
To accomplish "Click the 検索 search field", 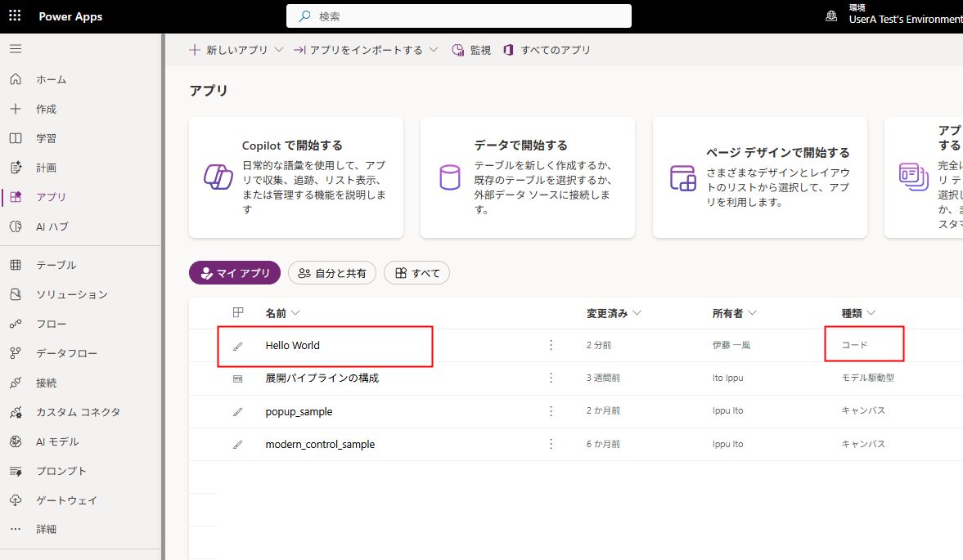I will point(459,16).
